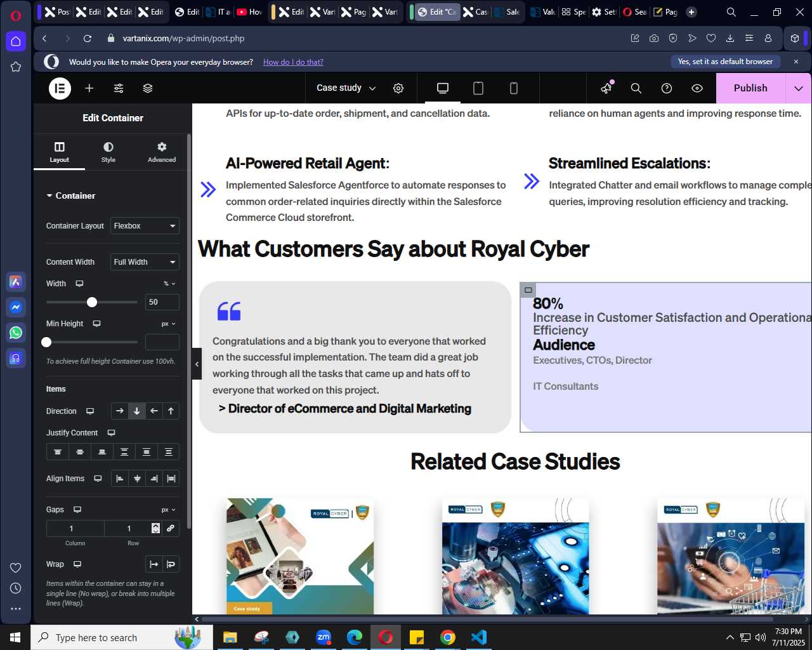Change the Gaps px unit dropdown
The width and height of the screenshot is (812, 650).
[x=168, y=510]
